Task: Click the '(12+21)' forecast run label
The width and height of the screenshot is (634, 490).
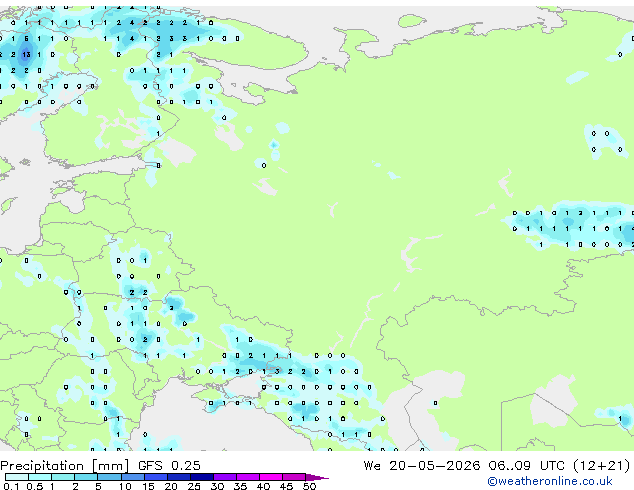Action: [602, 466]
